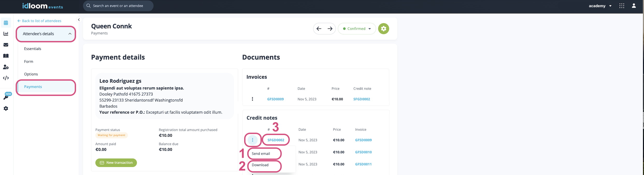Select Send email from the context menu
This screenshot has height=175, width=644.
(x=261, y=154)
